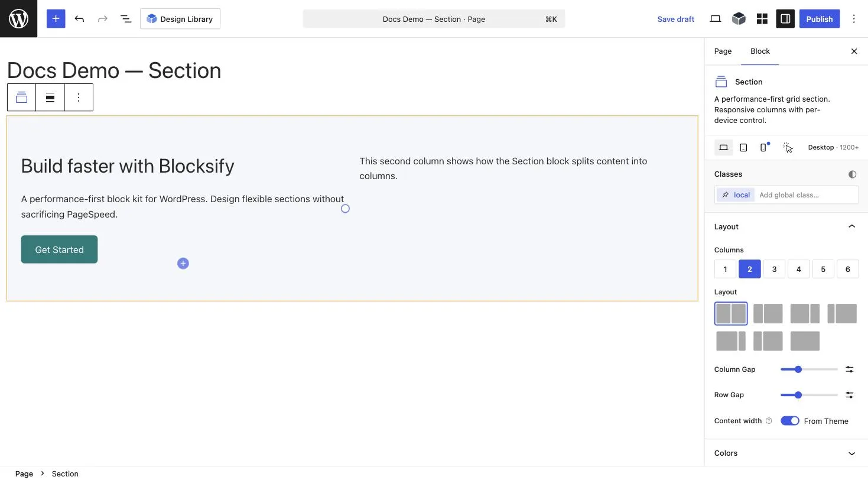Open Row Gap custom settings icon

[849, 395]
